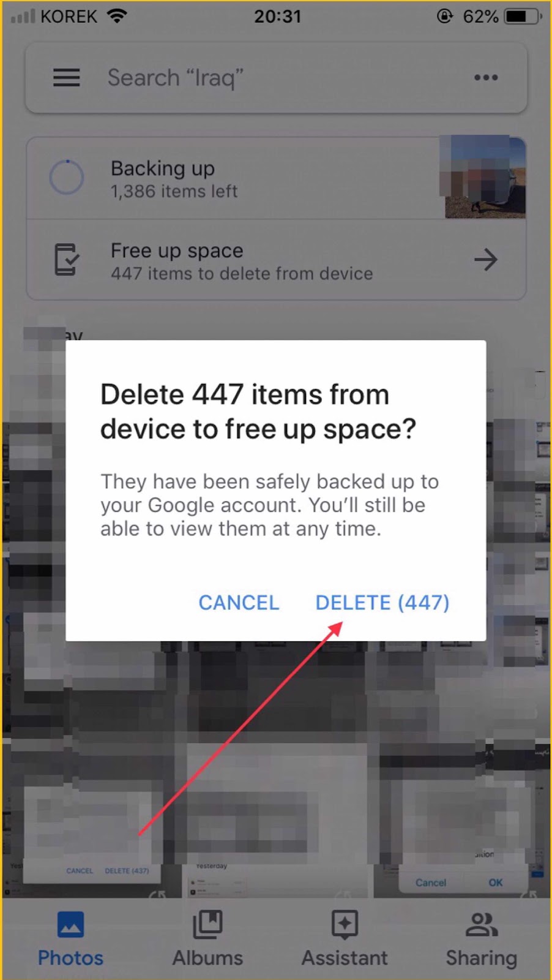Tap the Assistant star icon

tap(345, 925)
